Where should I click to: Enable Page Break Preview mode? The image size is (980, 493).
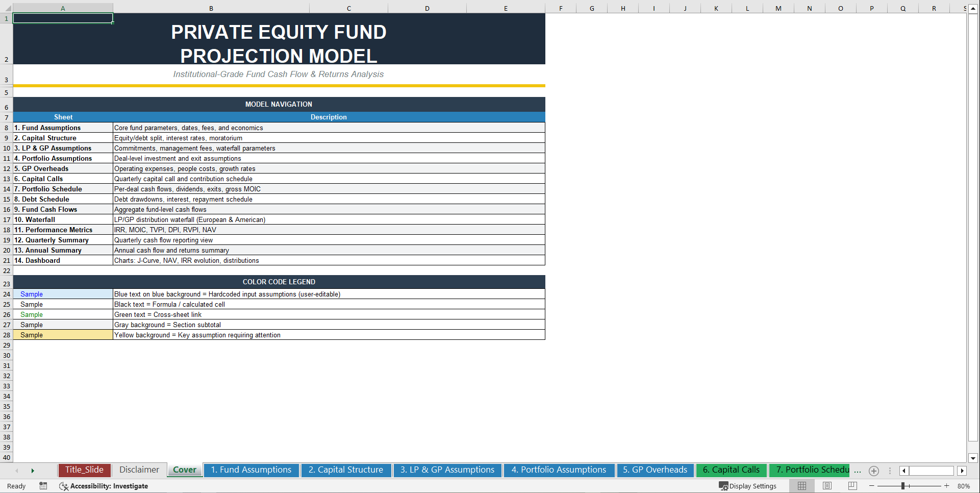[852, 486]
